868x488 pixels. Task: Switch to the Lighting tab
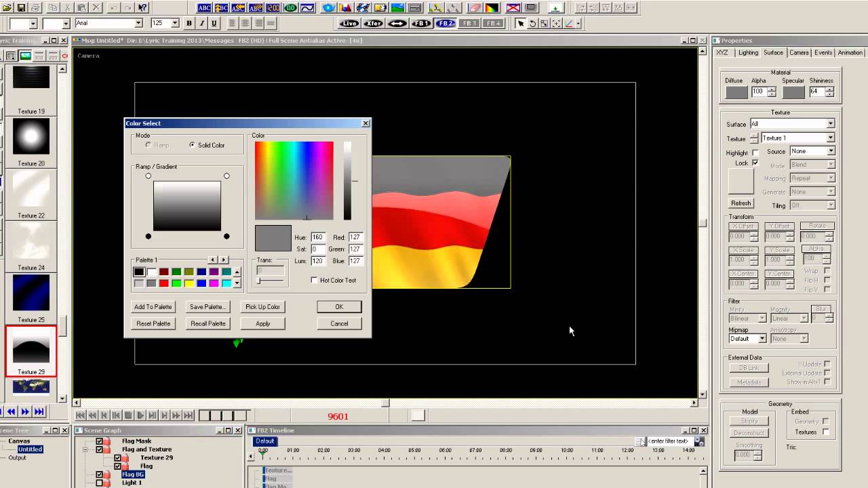[x=748, y=53]
